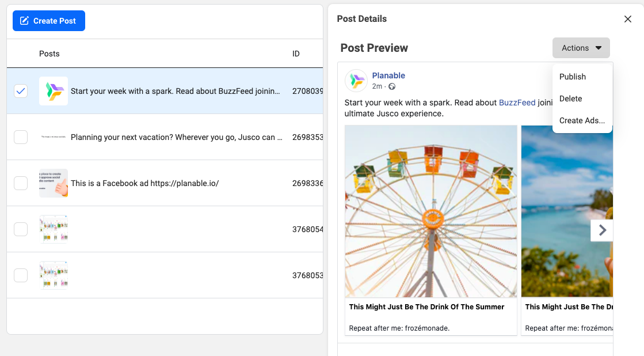This screenshot has height=356, width=644.
Task: Check the box for the vacation post
Action: [x=21, y=137]
